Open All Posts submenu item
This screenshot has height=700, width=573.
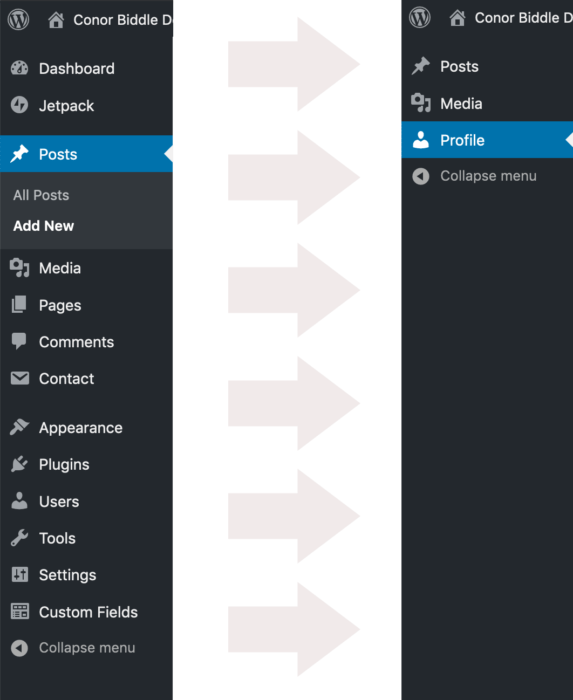(x=41, y=195)
